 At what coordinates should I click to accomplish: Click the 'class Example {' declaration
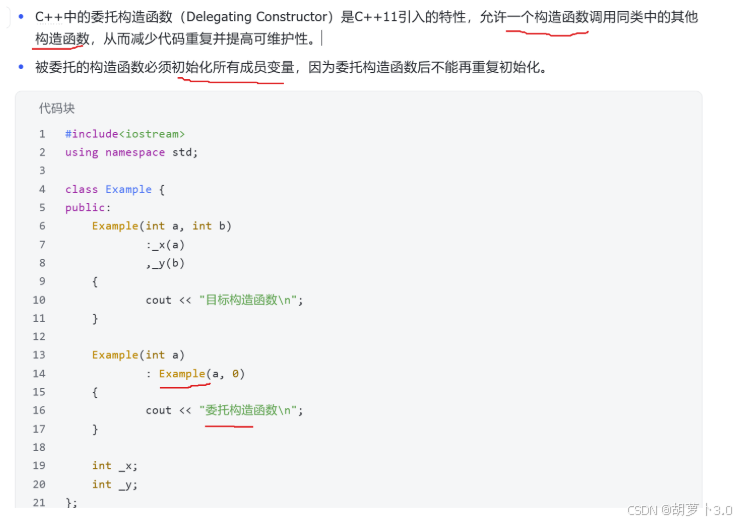point(115,189)
